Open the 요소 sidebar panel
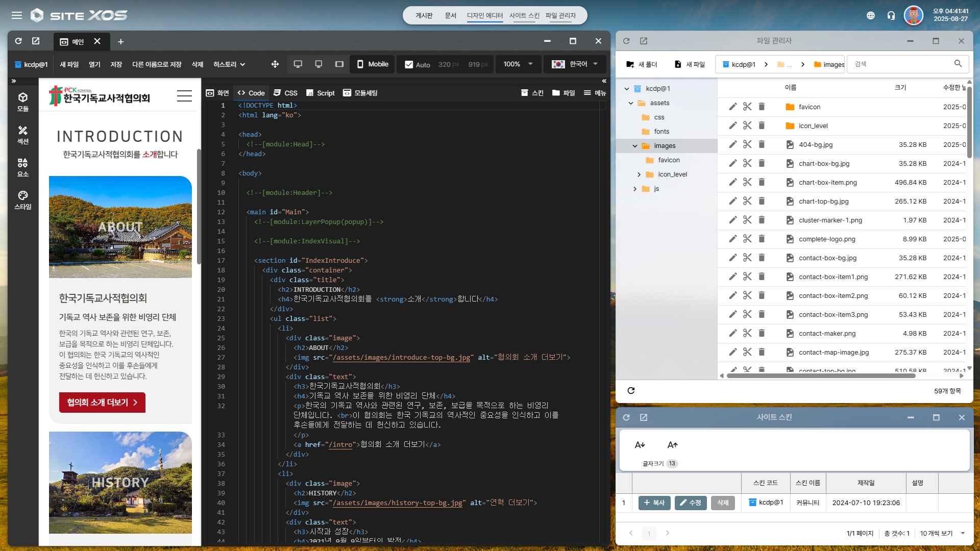Screen dimensions: 980x551 [x=23, y=167]
